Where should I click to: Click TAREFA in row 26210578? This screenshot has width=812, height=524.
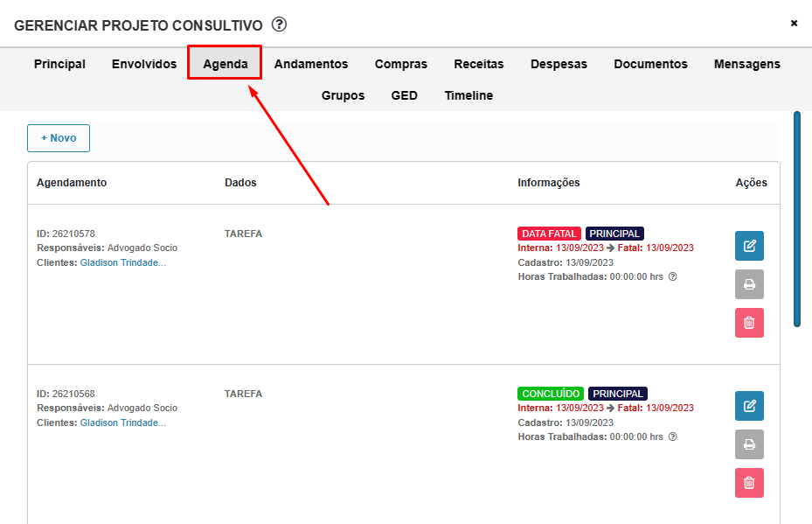point(243,234)
